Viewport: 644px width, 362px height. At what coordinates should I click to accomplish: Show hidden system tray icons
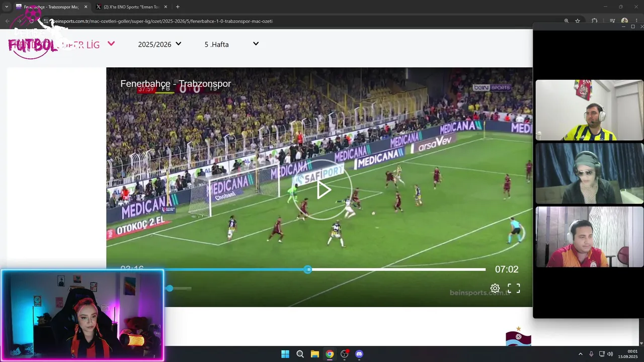(x=580, y=354)
